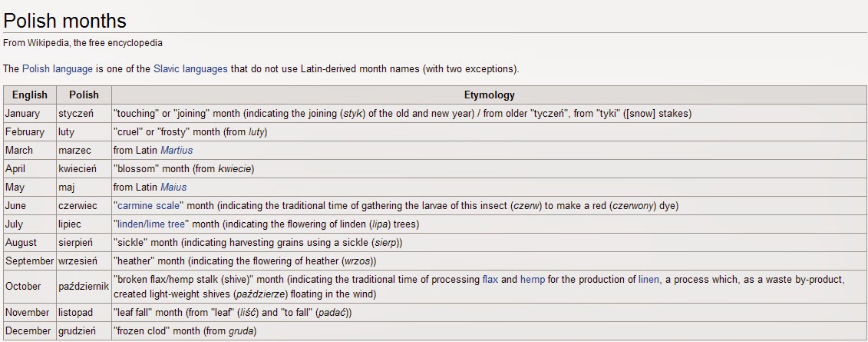The width and height of the screenshot is (868, 342).
Task: Select the English column header
Action: (x=30, y=95)
